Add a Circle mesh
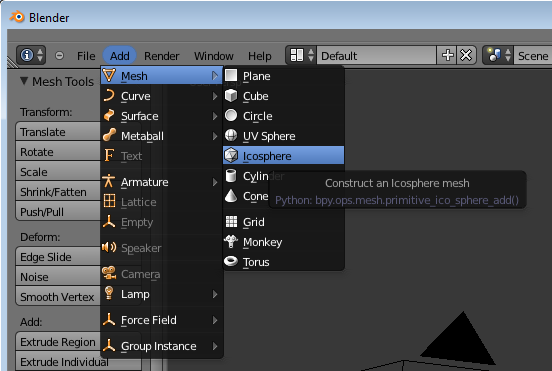The width and height of the screenshot is (552, 371). [283, 116]
